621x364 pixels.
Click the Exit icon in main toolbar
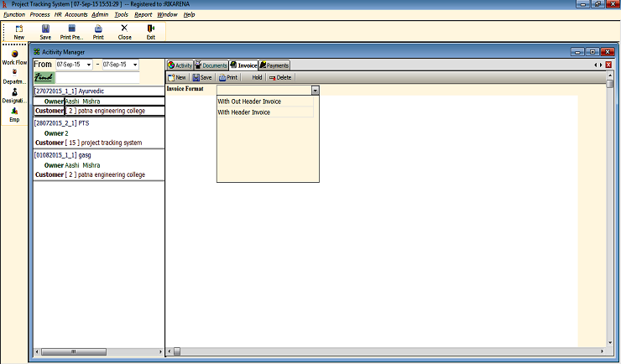click(x=151, y=31)
